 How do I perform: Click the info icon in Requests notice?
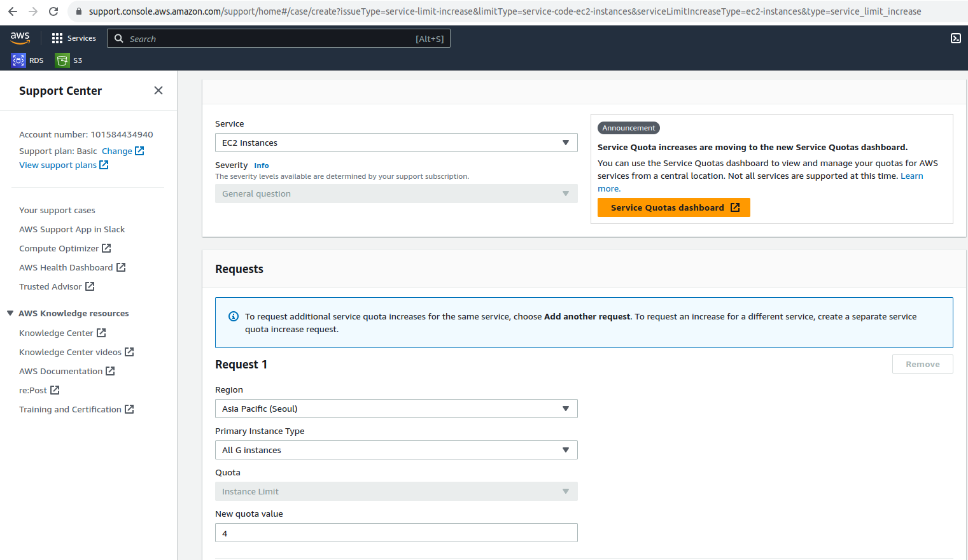(x=234, y=316)
